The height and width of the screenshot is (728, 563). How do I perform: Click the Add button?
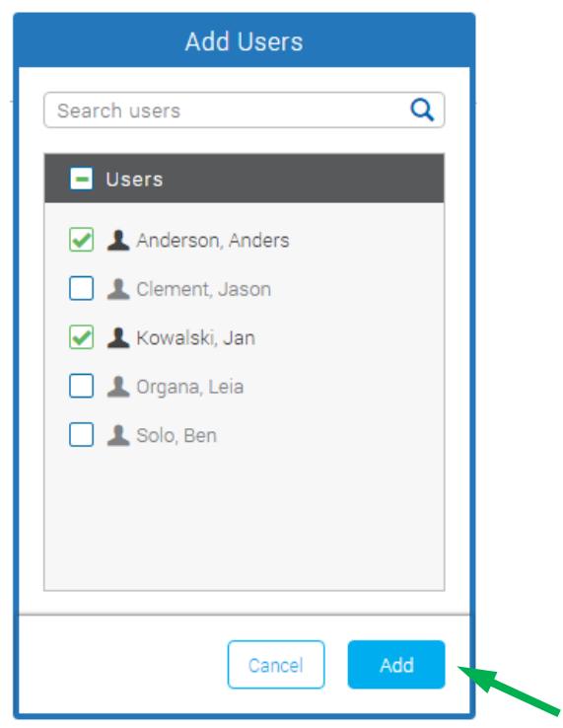(x=396, y=665)
